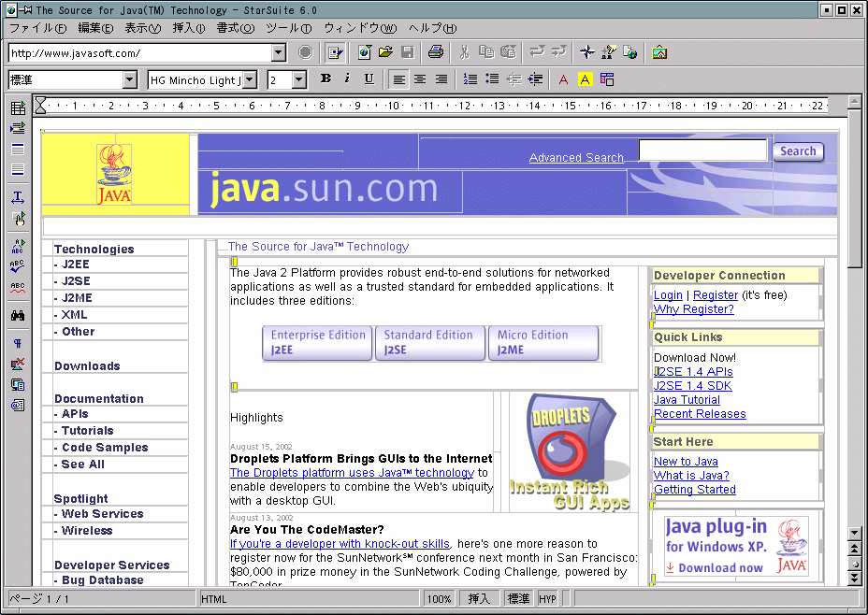Toggle Graphics On/Off red X icon
The width and height of the screenshot is (868, 615).
pos(18,364)
